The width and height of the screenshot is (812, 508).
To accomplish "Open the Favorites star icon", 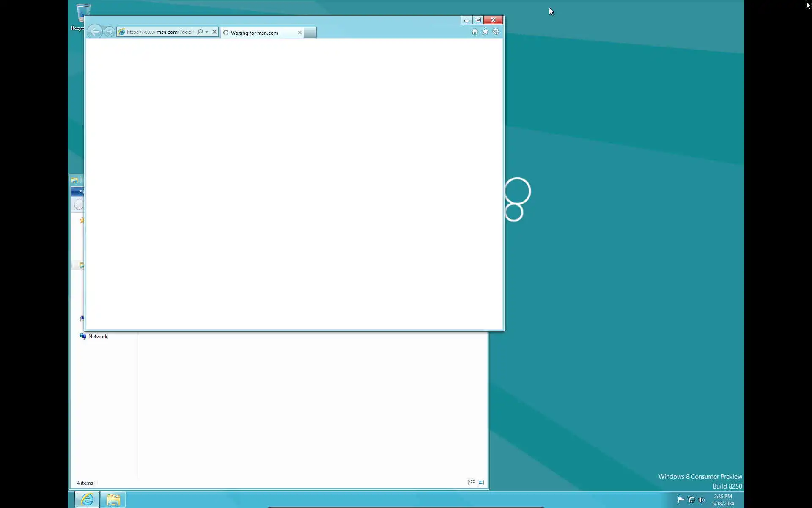I will 485,32.
